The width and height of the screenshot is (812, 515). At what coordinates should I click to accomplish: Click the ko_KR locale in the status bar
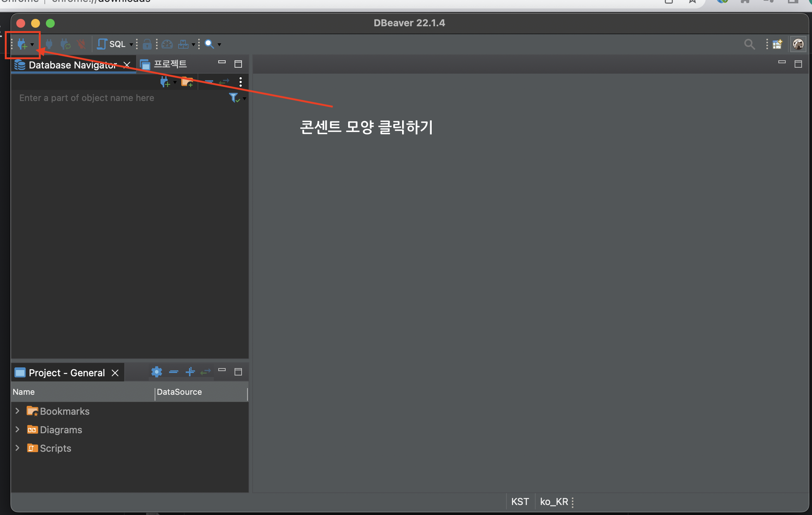(553, 502)
